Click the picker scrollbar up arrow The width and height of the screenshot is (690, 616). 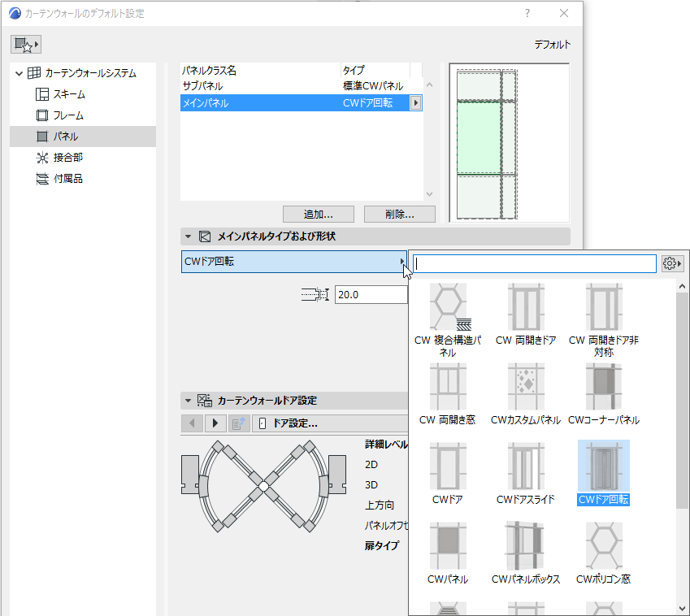pyautogui.click(x=682, y=286)
